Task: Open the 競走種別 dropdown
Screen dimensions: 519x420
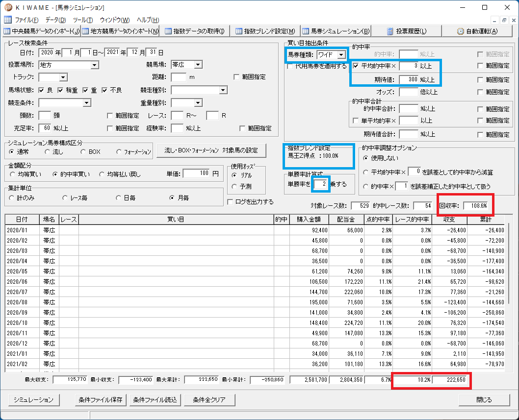Action: pyautogui.click(x=223, y=90)
